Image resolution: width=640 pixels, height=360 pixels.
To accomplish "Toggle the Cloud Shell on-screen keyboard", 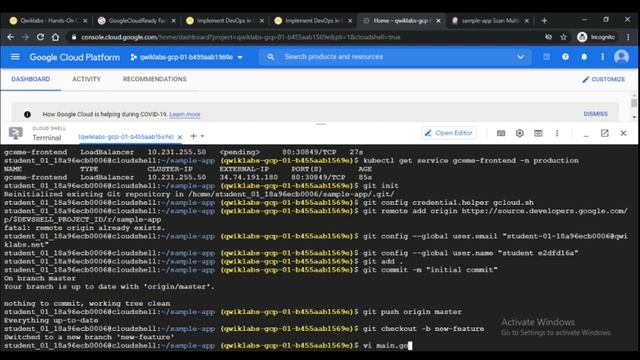I will 501,133.
